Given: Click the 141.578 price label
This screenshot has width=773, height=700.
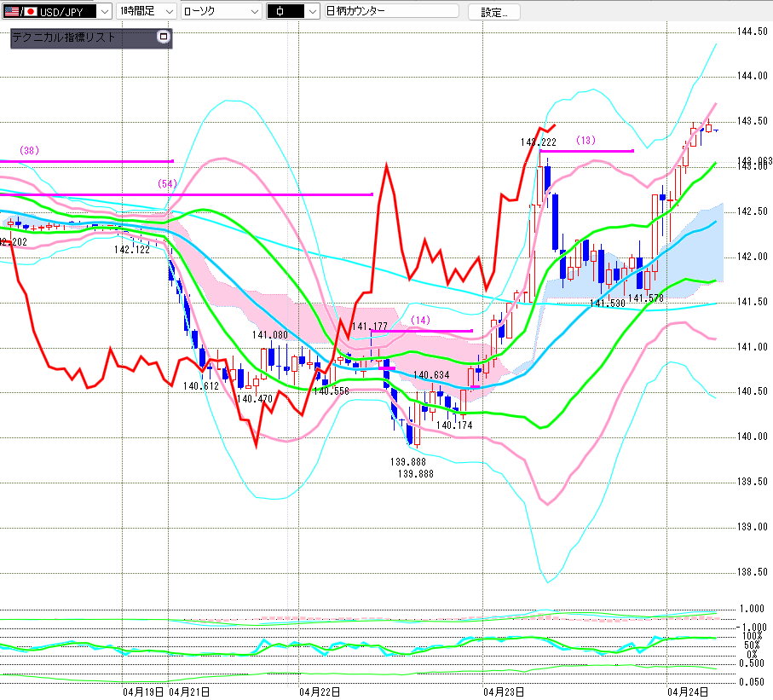Looking at the screenshot, I should coord(646,298).
